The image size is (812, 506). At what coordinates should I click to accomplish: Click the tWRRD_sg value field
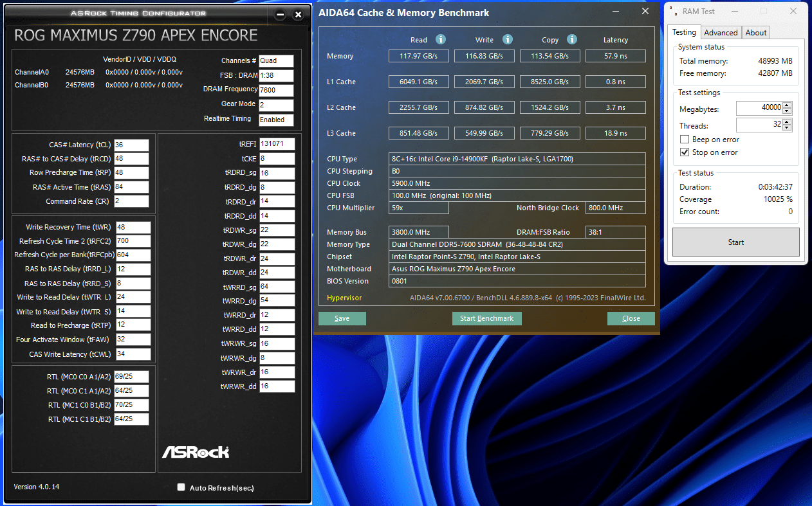tap(277, 287)
